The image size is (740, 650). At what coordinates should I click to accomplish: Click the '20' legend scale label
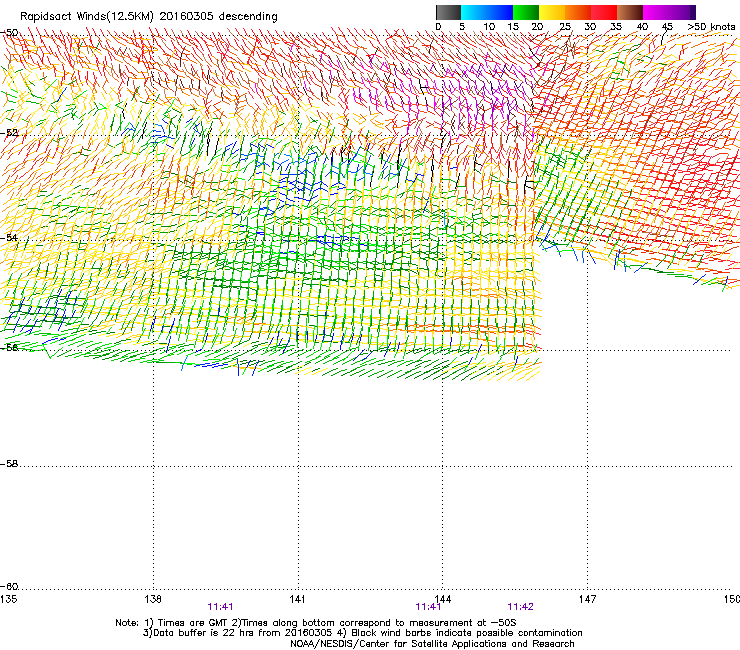pos(537,27)
